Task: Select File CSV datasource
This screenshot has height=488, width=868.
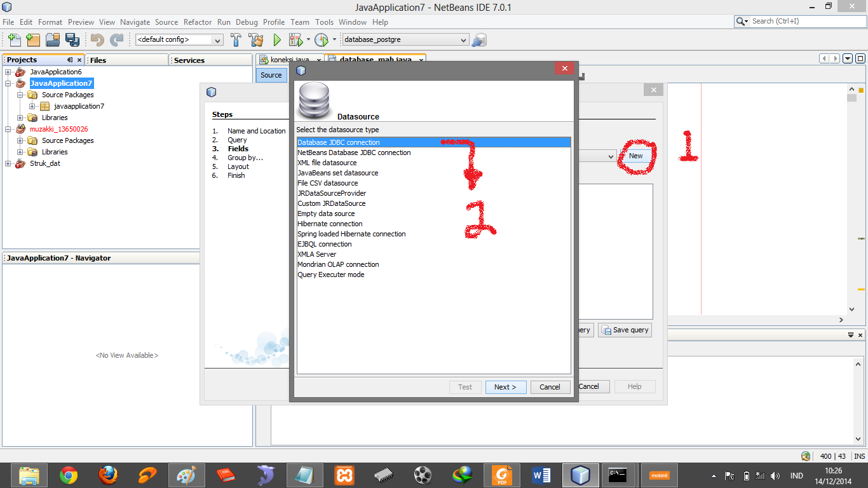Action: (433, 183)
